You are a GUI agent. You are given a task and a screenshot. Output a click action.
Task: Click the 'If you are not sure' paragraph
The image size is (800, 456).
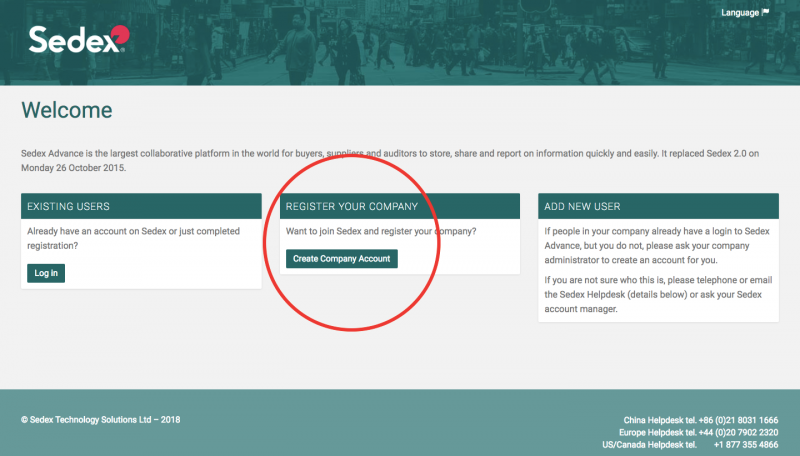click(657, 296)
